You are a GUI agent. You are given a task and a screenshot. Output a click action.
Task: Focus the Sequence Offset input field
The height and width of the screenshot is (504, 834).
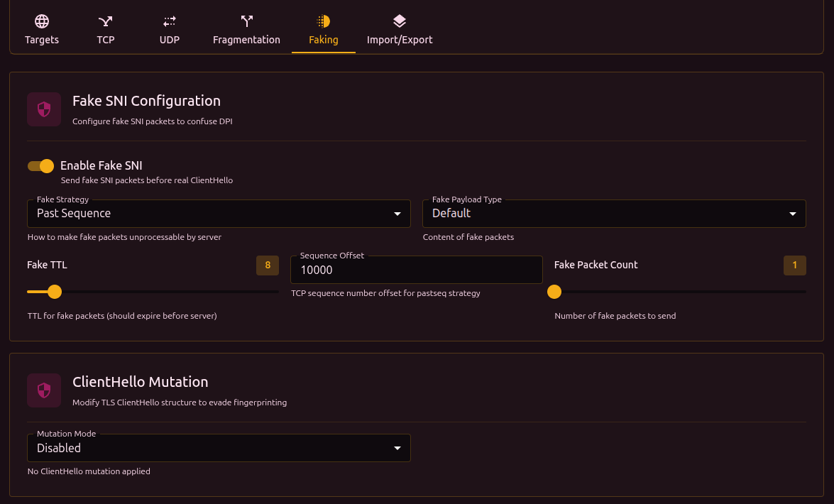pos(416,270)
